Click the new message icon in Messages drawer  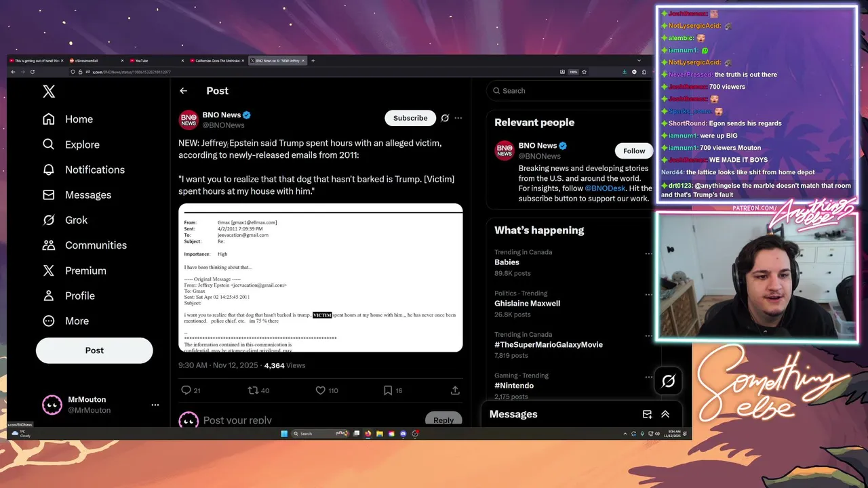pyautogui.click(x=647, y=414)
